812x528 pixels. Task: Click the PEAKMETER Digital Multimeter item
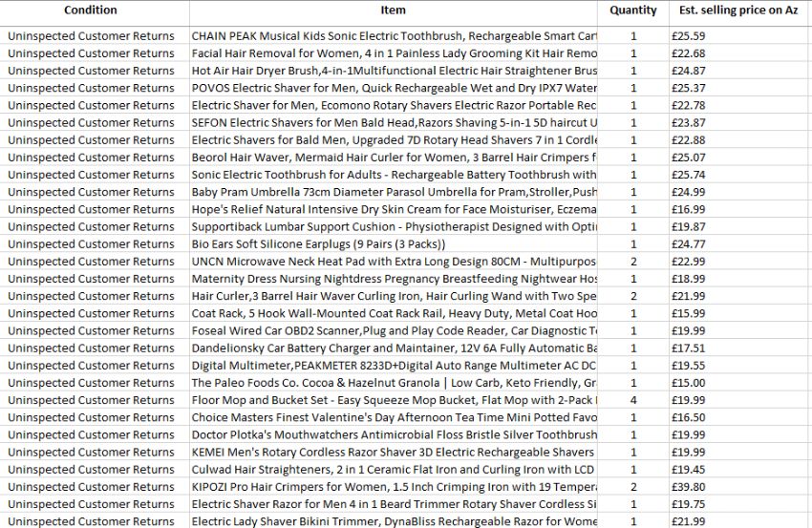point(394,366)
